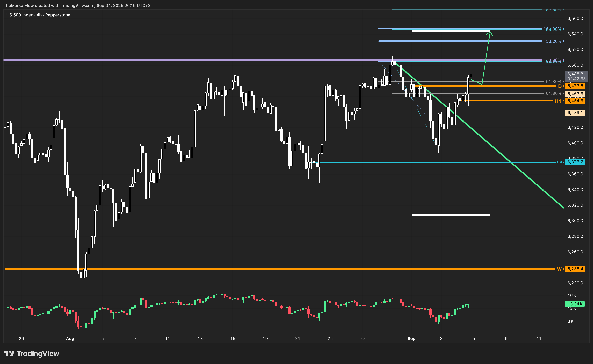593x364 pixels.
Task: Click the 16K indicator scale label
Action: point(572,295)
